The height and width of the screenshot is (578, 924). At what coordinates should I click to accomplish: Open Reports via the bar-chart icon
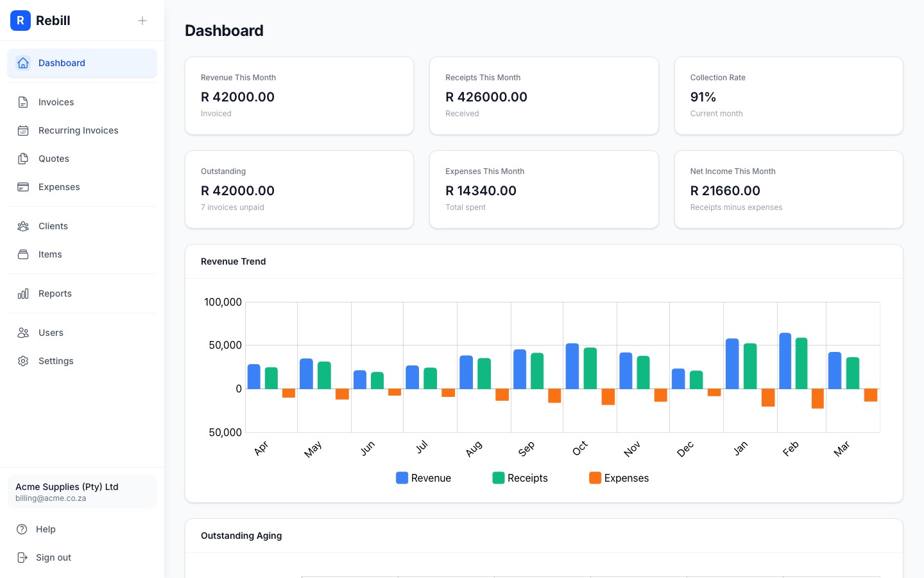(x=23, y=293)
